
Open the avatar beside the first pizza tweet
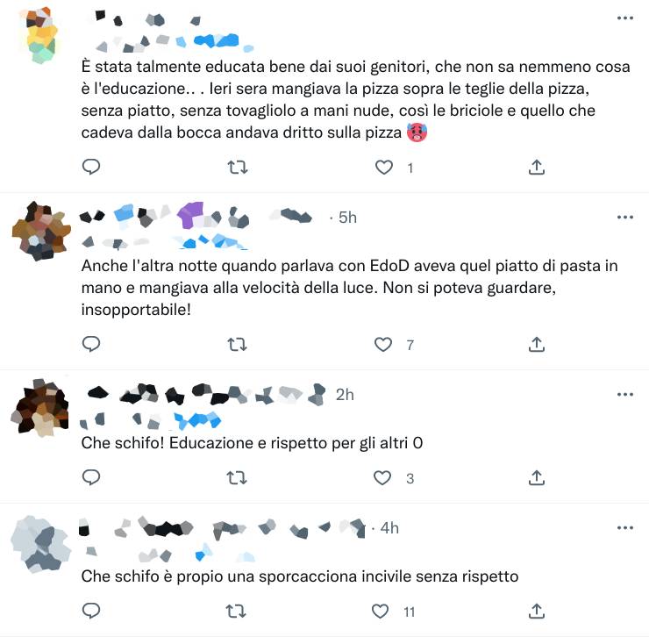tap(40, 35)
